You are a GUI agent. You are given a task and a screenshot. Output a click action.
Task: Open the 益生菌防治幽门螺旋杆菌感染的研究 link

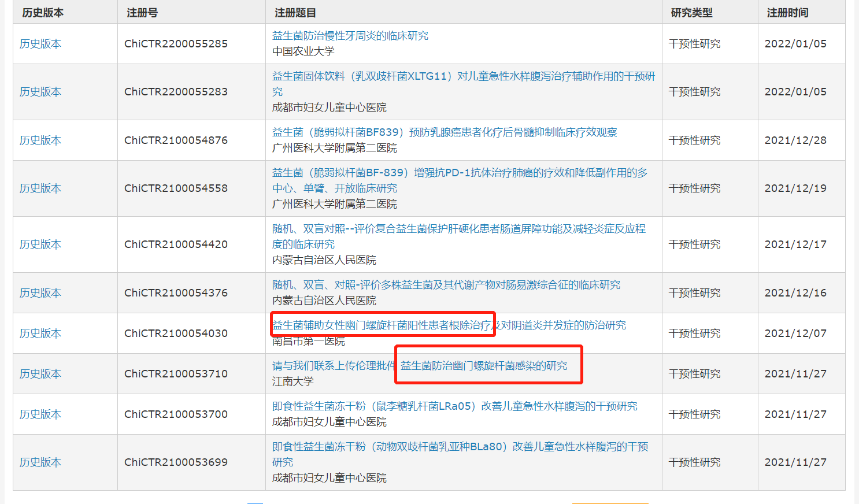pyautogui.click(x=484, y=366)
